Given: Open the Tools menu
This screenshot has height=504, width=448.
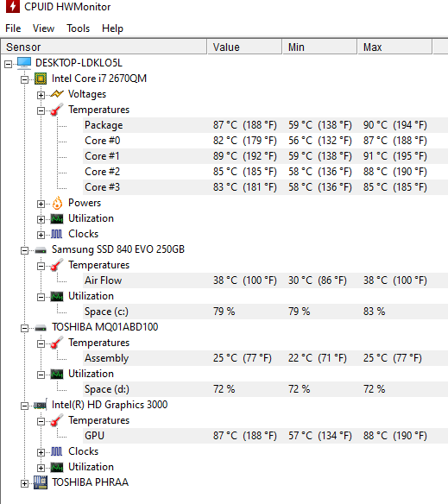Looking at the screenshot, I should (x=79, y=28).
